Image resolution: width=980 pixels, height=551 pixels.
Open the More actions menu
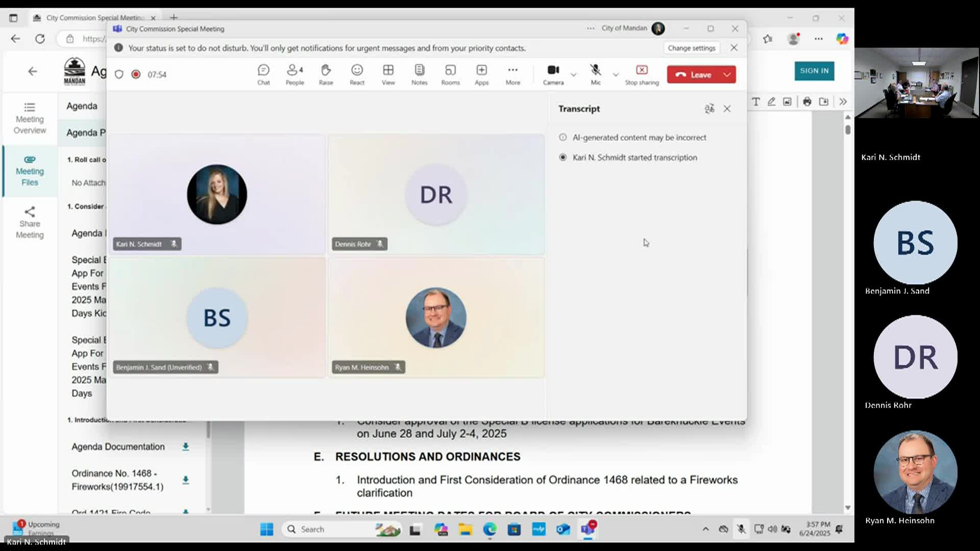click(512, 74)
